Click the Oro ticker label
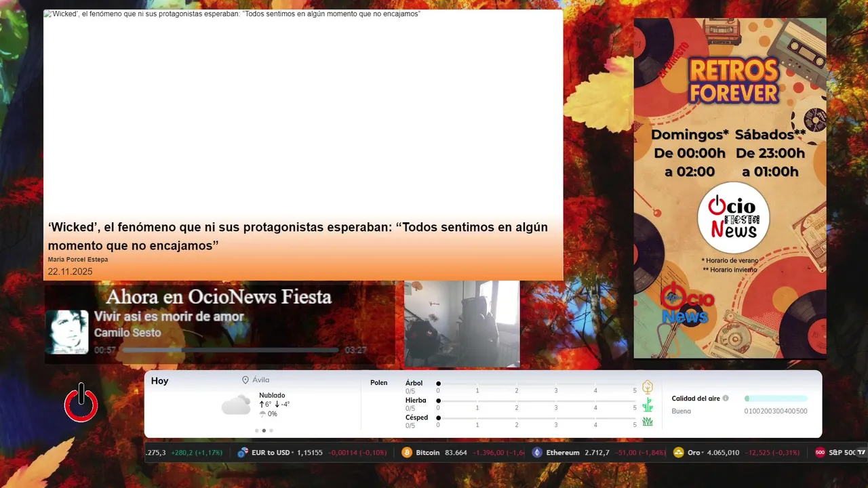This screenshot has width=868, height=488. coord(694,453)
